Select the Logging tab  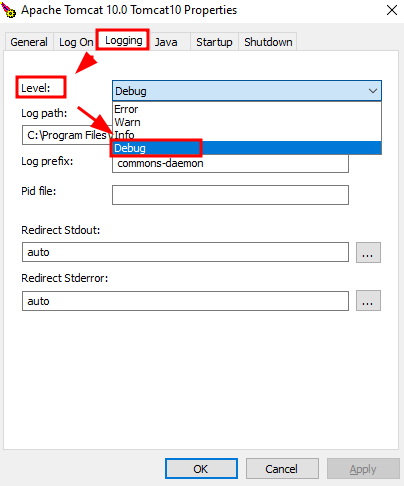click(x=124, y=41)
